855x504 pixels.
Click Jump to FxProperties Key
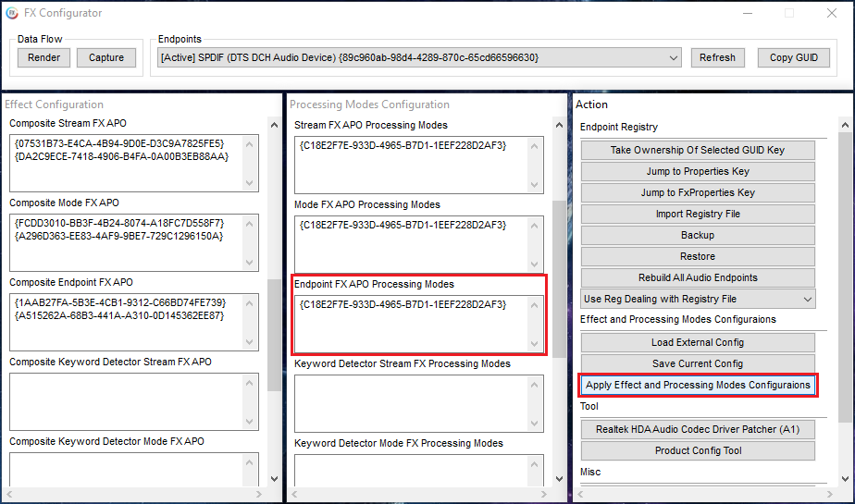(698, 193)
